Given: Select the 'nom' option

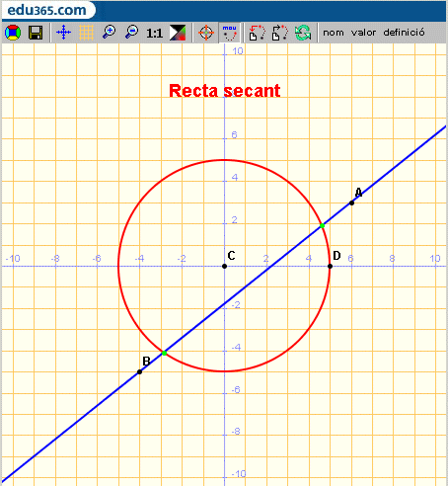Looking at the screenshot, I should [x=334, y=33].
